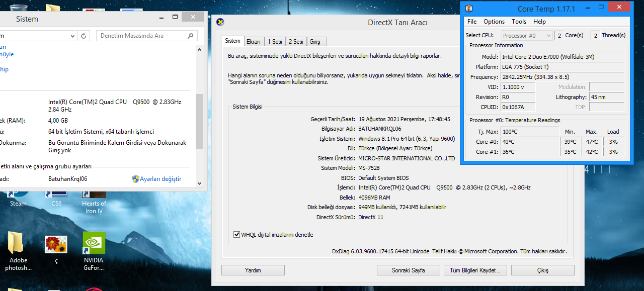
Task: Click LGA 775 (Socket T) platform field
Action: coord(562,67)
